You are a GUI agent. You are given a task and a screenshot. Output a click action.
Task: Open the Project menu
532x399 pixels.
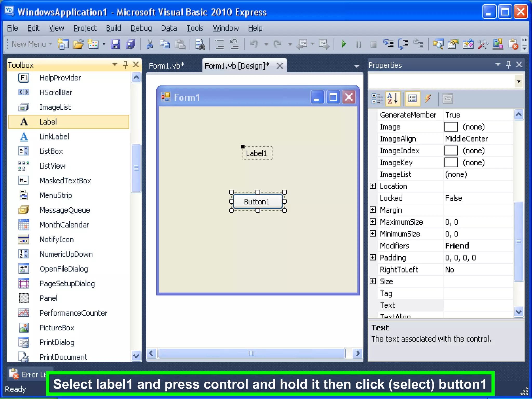click(x=85, y=28)
